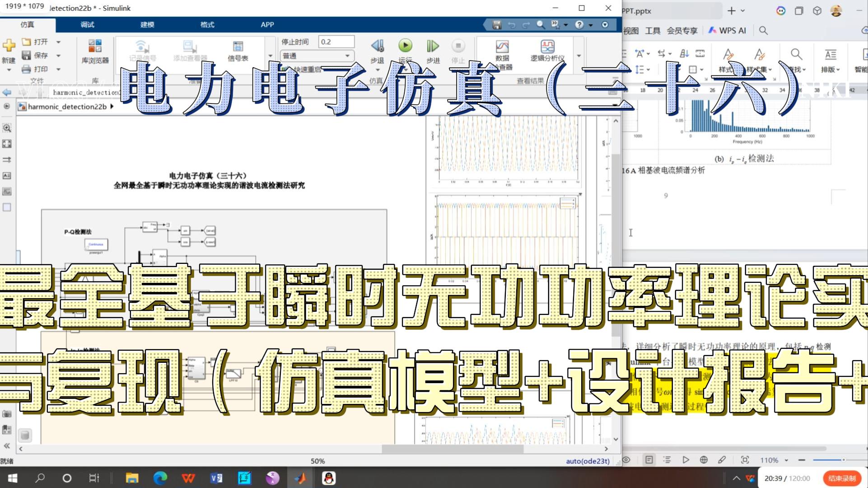Open the Data Inspector (数据检查器) icon
Screen dimensions: 868x488
pyautogui.click(x=502, y=47)
